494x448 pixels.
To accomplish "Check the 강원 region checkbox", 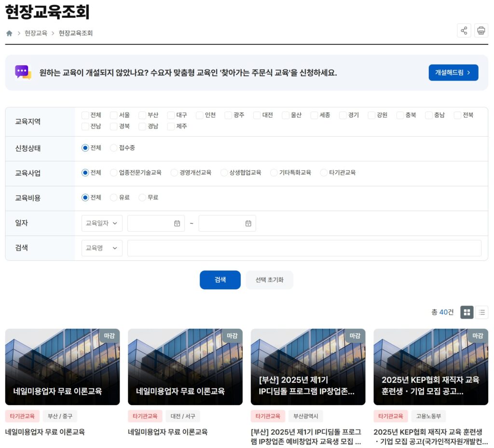I will tap(371, 115).
